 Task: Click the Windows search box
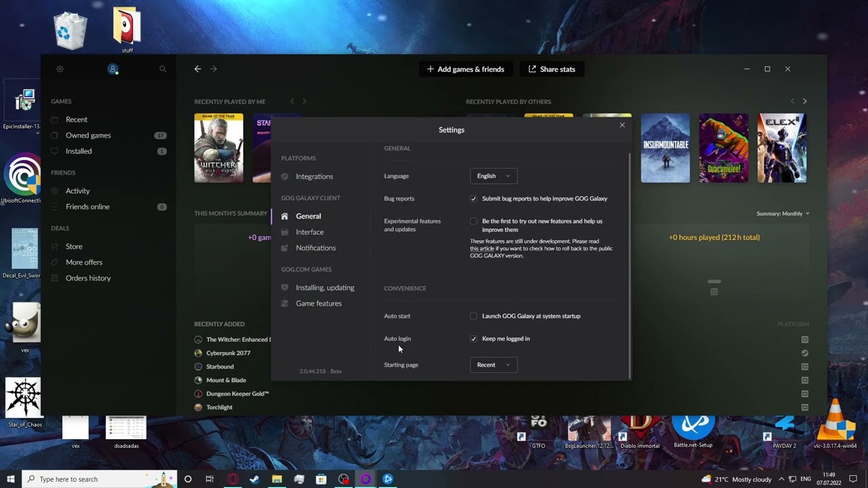100,479
